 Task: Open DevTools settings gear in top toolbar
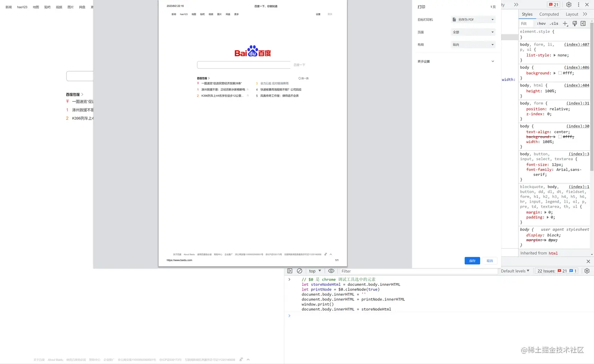tap(568, 5)
